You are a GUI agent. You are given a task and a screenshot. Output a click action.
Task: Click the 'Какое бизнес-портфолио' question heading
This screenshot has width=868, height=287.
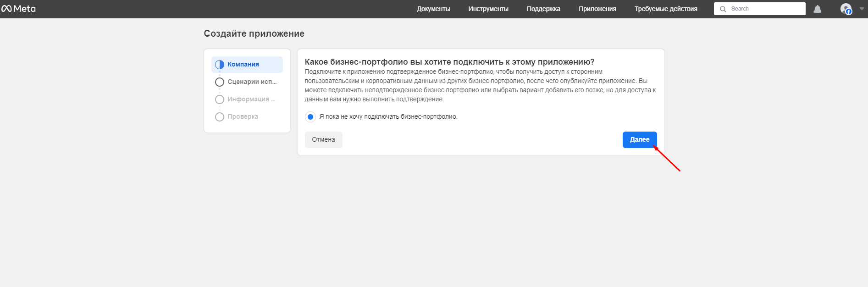click(449, 62)
